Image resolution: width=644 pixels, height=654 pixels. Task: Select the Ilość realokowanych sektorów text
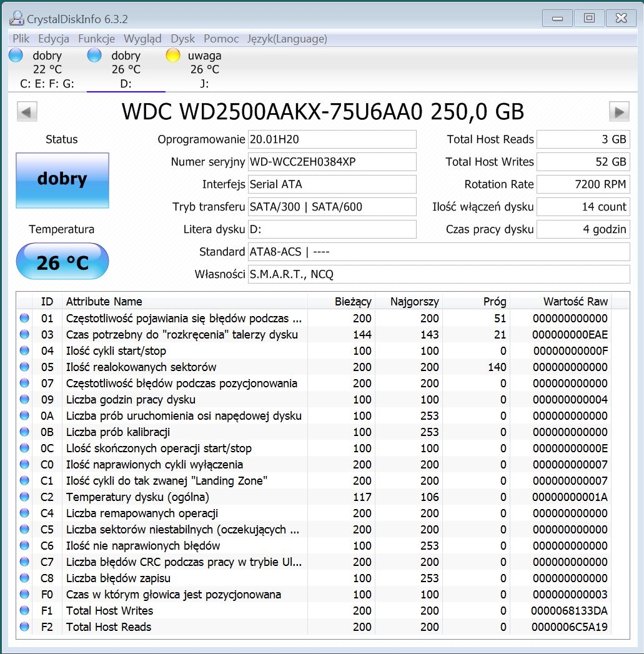click(x=141, y=367)
